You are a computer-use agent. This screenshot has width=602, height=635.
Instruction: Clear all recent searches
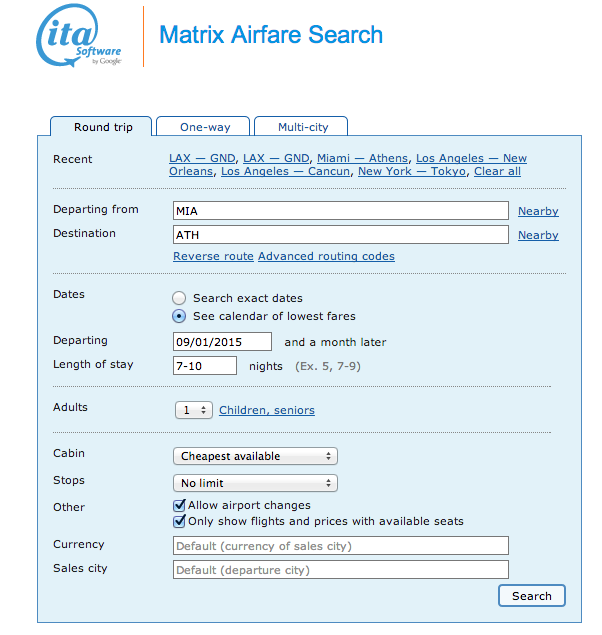pyautogui.click(x=497, y=171)
